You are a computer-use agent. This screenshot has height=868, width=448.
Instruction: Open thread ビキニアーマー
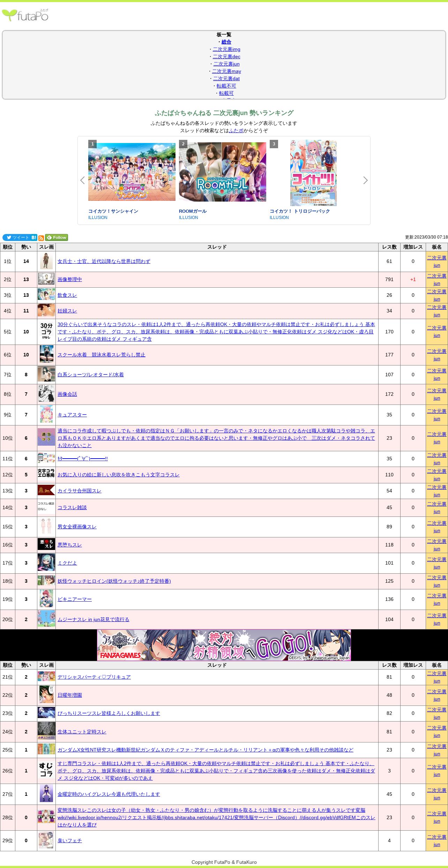[x=75, y=599]
